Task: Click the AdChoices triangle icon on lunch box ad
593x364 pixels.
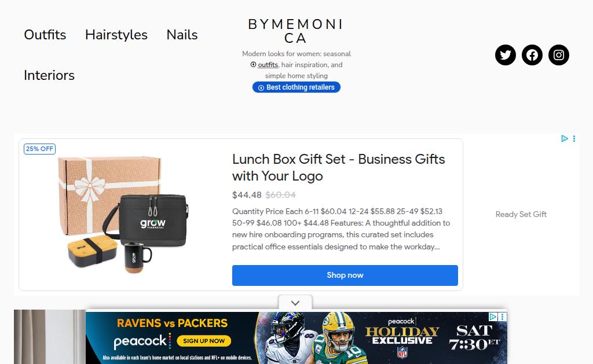Action: [x=565, y=139]
